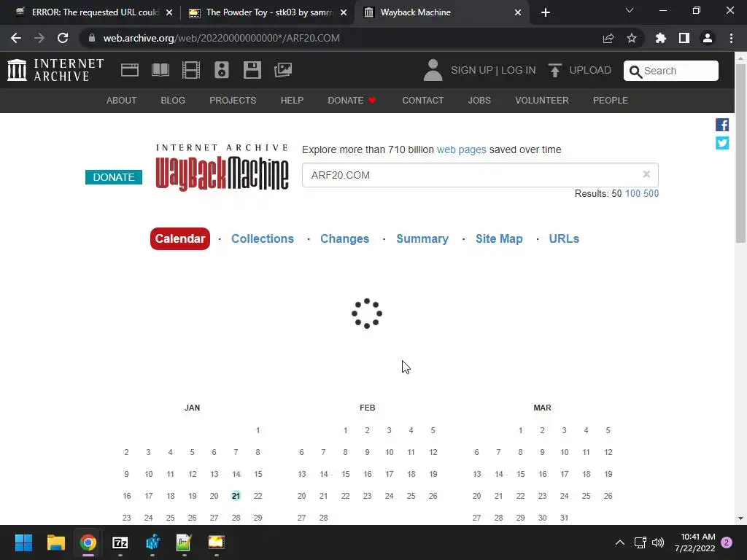Click the magnifier icon in Archive search
Viewport: 747px width, 560px height.
pos(635,71)
